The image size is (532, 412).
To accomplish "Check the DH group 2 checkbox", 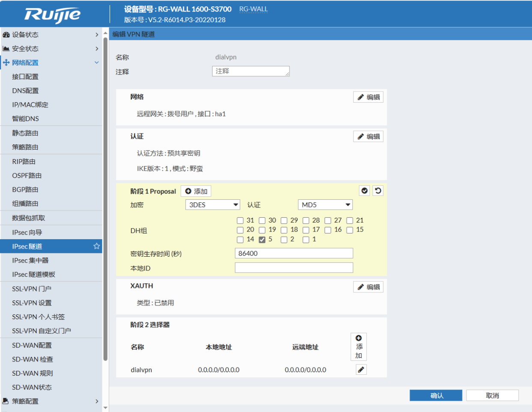I will pos(284,240).
